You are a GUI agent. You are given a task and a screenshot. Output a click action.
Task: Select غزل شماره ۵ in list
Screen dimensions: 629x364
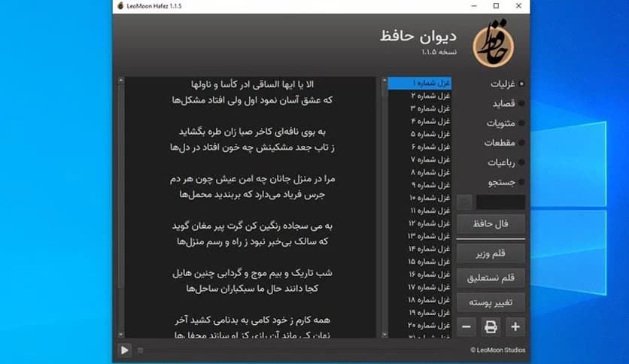[x=420, y=134]
